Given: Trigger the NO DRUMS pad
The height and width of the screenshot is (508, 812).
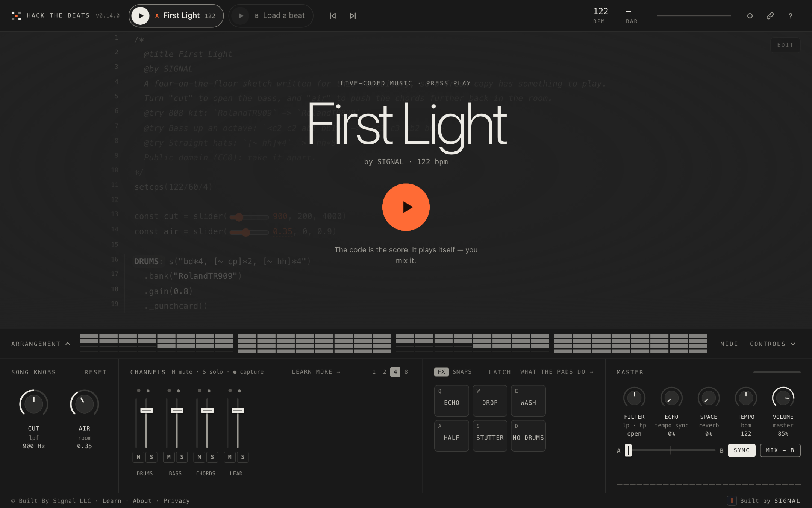Looking at the screenshot, I should point(528,436).
